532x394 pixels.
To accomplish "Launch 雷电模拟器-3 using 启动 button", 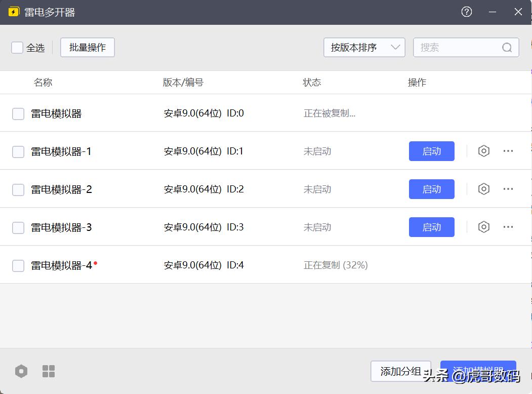I will click(x=431, y=227).
